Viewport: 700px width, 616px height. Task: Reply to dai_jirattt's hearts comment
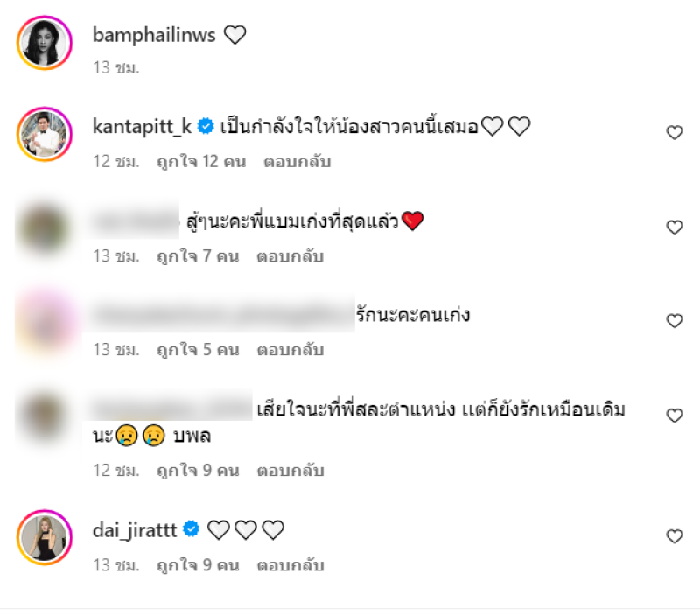point(290,565)
